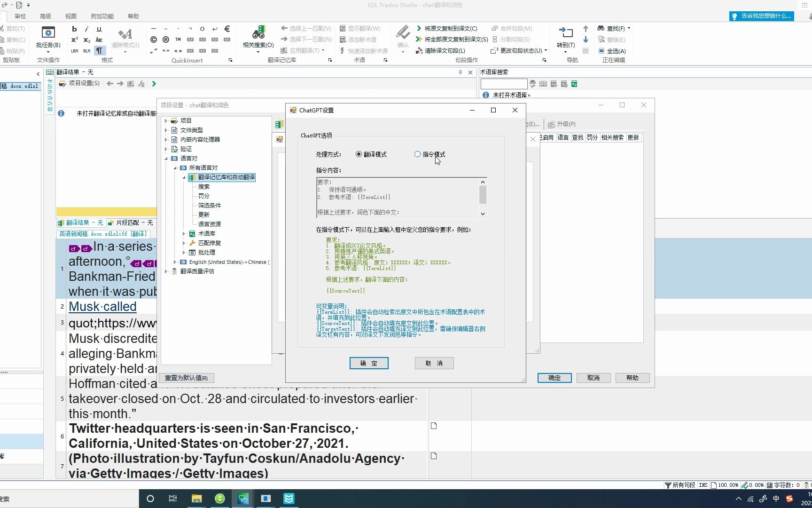
Task: Open the 高级 ribbon tab
Action: click(x=46, y=16)
